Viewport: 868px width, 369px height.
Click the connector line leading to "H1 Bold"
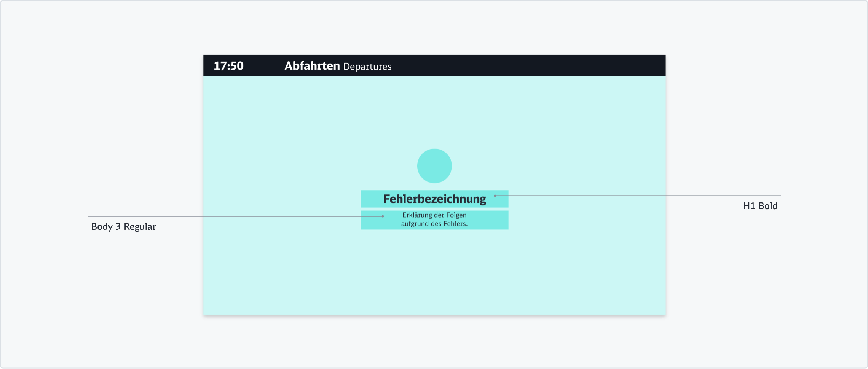pos(647,196)
